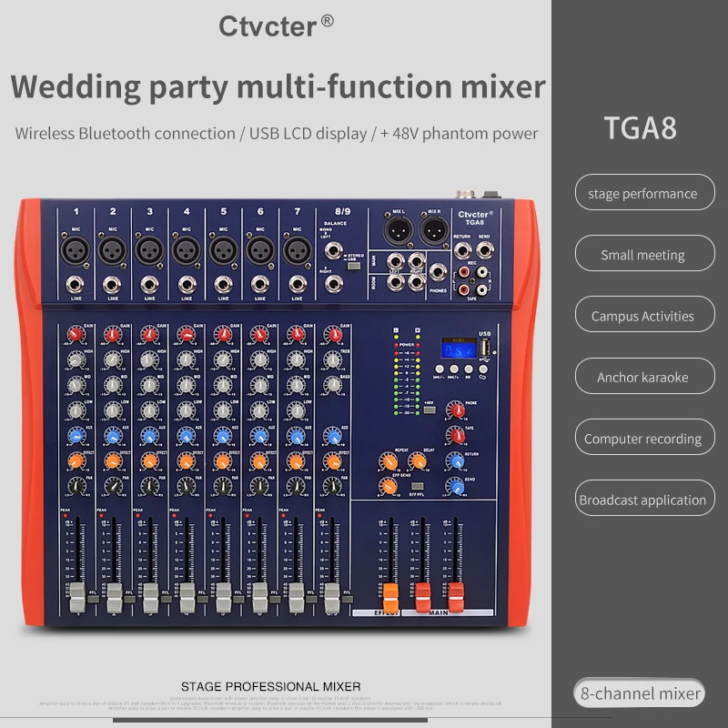This screenshot has width=728, height=728.
Task: Toggle the +48V phantom power switch
Action: tap(430, 410)
